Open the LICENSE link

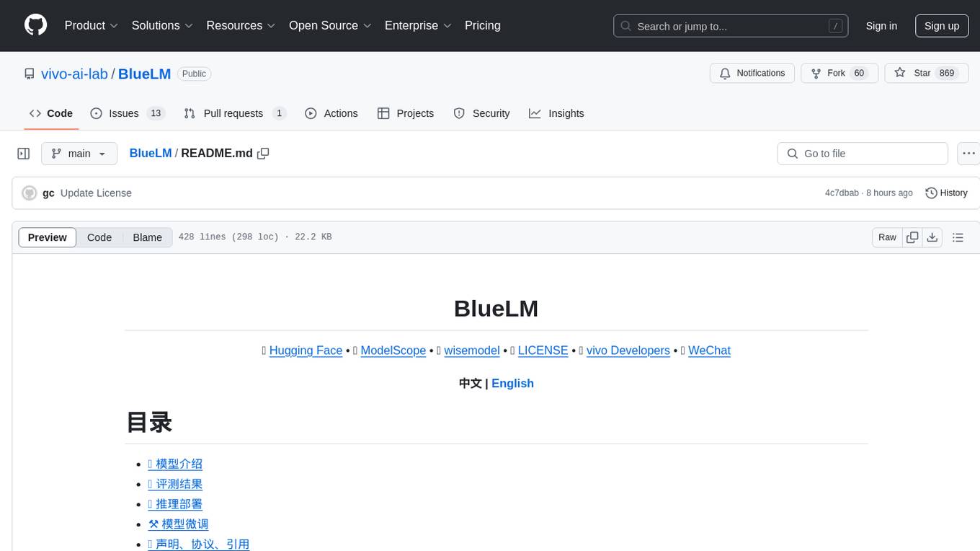543,351
